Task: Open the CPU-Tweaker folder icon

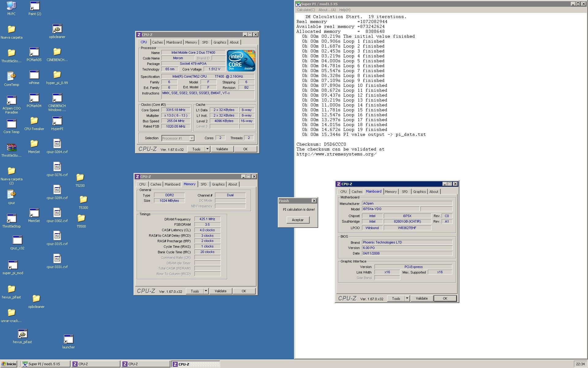Action: click(x=34, y=121)
